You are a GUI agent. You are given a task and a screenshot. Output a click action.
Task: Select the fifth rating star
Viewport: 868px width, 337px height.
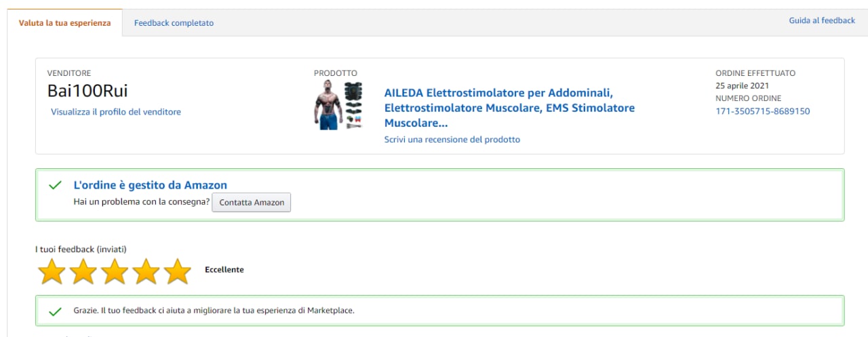click(178, 271)
